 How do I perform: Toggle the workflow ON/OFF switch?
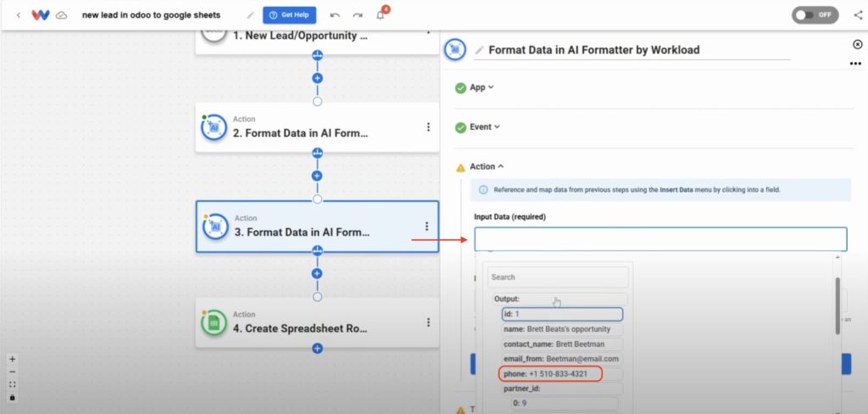815,15
